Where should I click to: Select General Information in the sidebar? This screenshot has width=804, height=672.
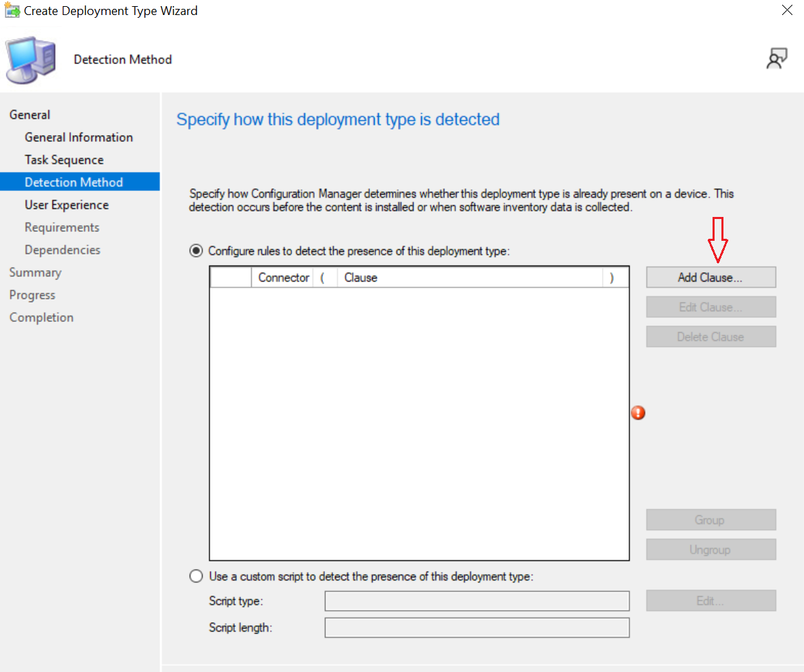[78, 136]
